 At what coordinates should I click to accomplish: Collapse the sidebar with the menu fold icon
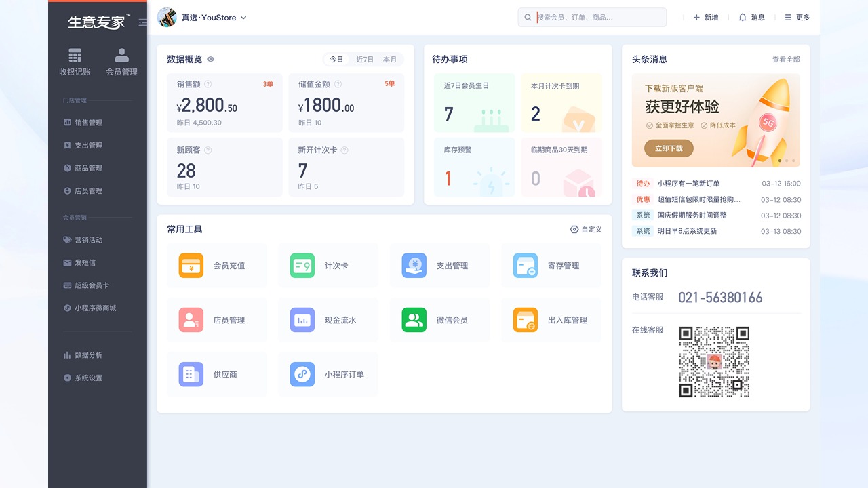[x=142, y=22]
